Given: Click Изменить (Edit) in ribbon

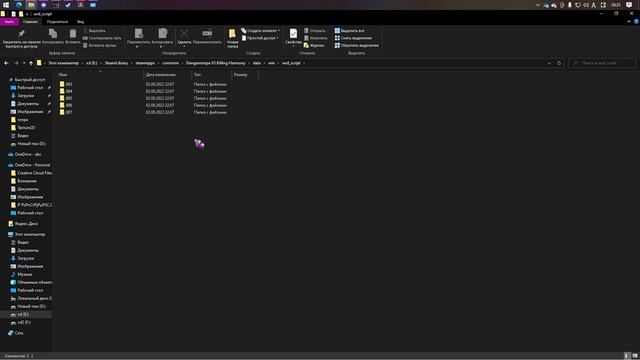Looking at the screenshot, I should 316,38.
